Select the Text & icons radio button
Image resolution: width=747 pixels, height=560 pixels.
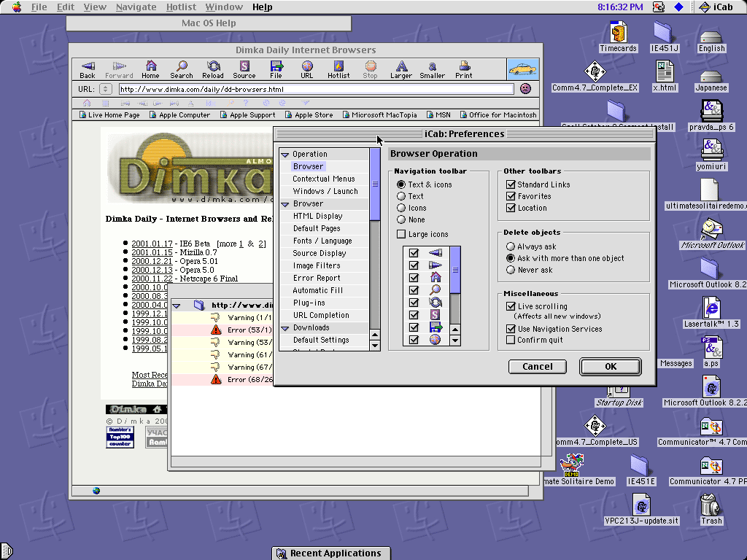pyautogui.click(x=401, y=184)
